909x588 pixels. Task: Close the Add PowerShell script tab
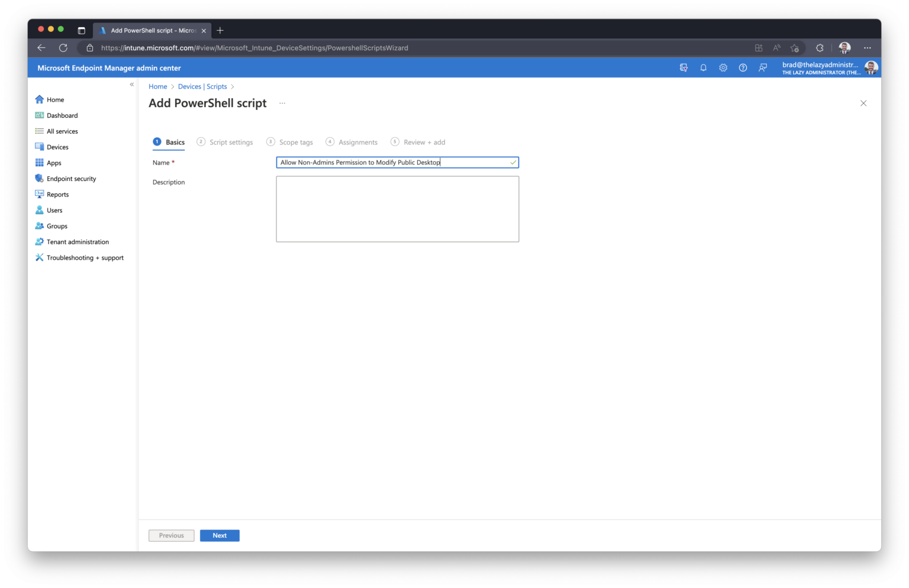point(204,31)
